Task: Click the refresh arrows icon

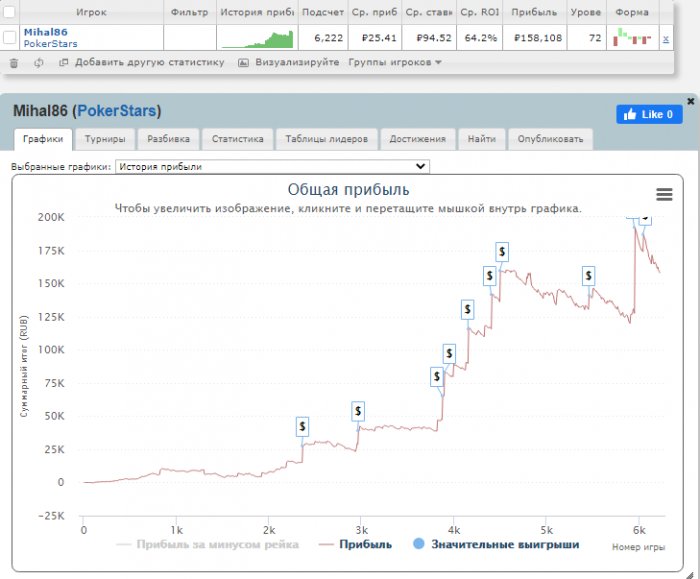Action: [x=39, y=63]
